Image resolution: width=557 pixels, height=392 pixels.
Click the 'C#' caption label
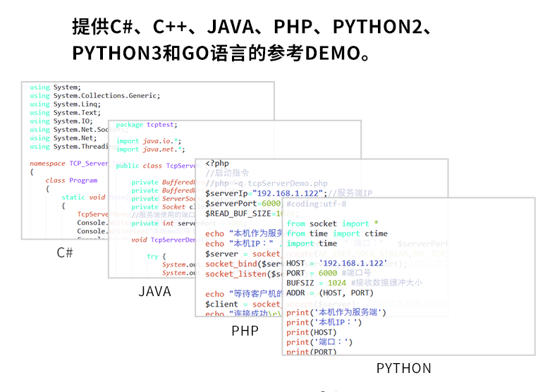coord(65,252)
